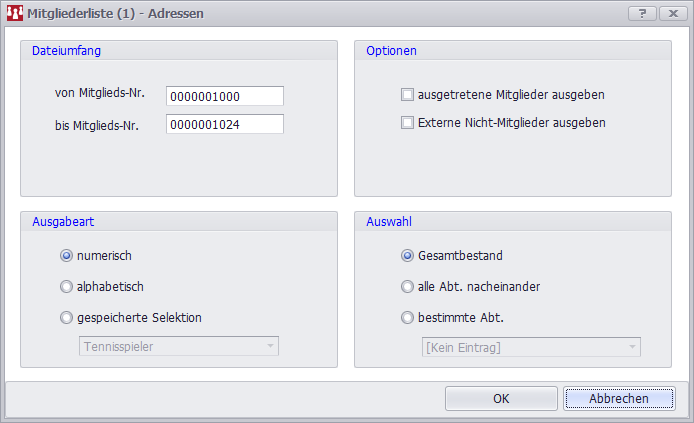The height and width of the screenshot is (423, 694).
Task: Select the numerisch radio button
Action: pyautogui.click(x=67, y=255)
